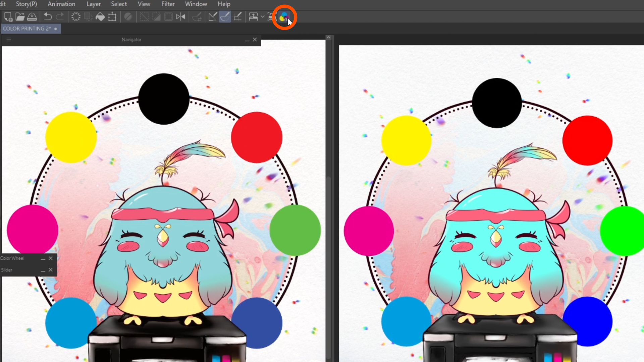The width and height of the screenshot is (644, 362).
Task: Switch to COLOR PRINTING 2 document tab
Action: [x=31, y=29]
